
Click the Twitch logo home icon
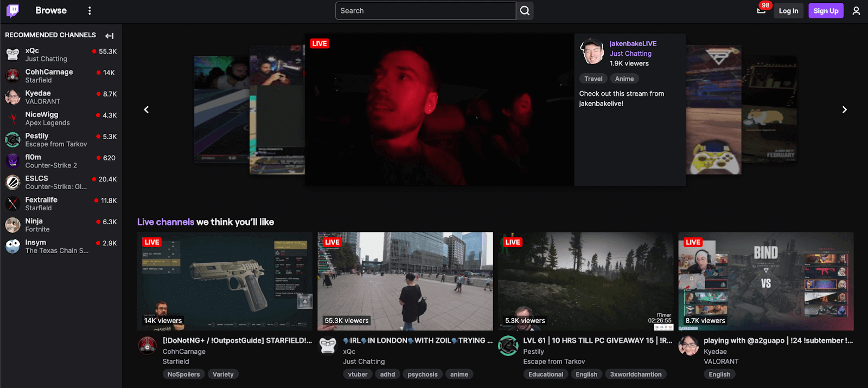click(12, 11)
